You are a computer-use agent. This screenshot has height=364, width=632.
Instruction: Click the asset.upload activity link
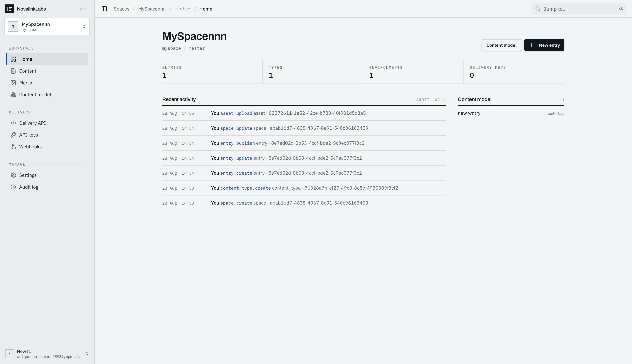(236, 113)
